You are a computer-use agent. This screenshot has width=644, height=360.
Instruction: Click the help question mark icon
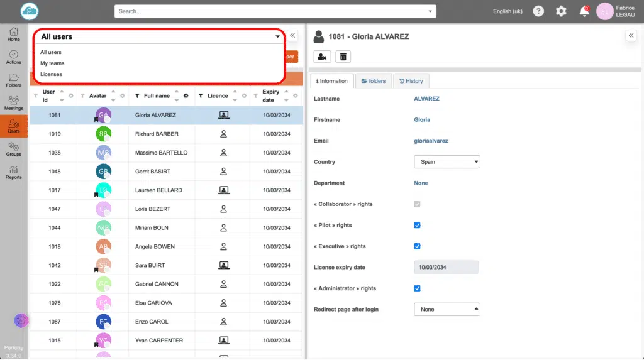coord(538,11)
